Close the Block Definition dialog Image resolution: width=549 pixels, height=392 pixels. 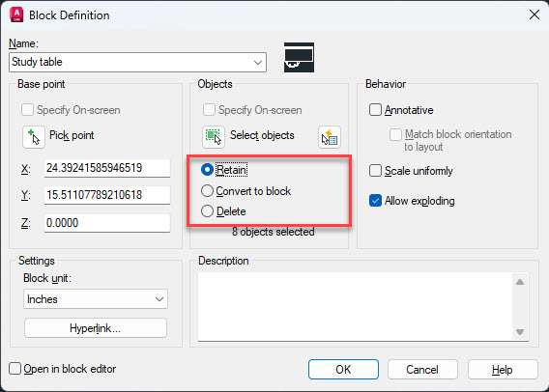point(535,14)
